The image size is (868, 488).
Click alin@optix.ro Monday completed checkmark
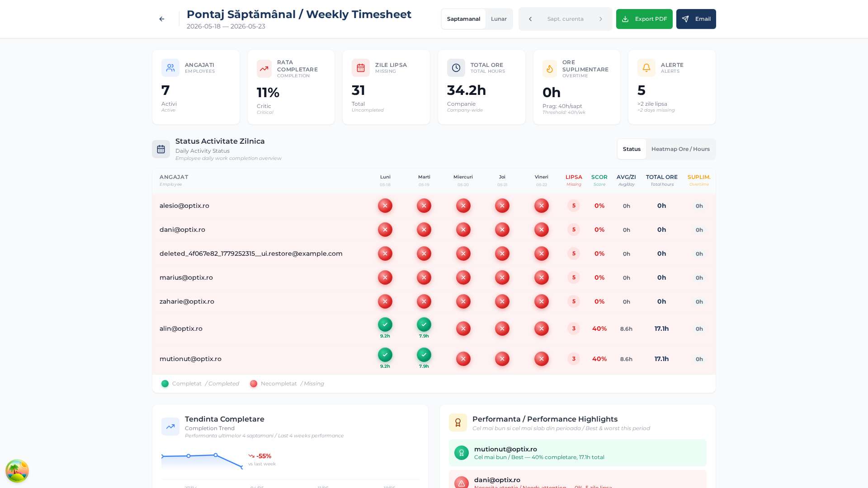tap(385, 324)
